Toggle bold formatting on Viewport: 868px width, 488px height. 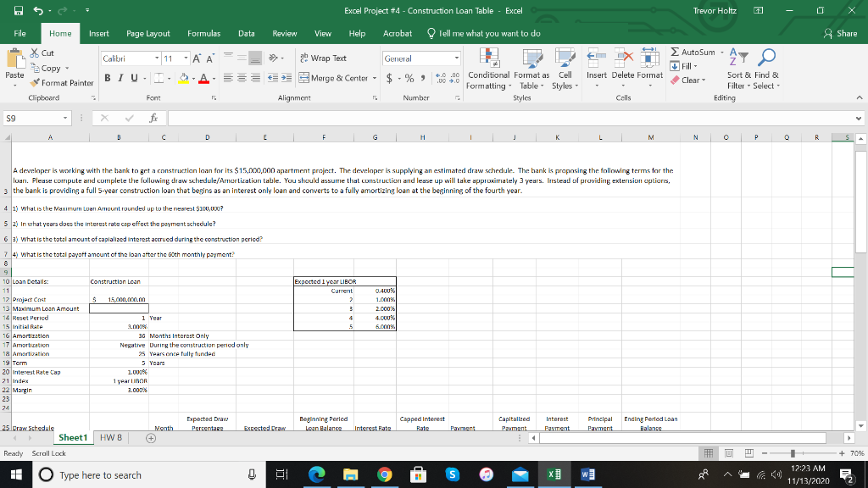point(107,76)
